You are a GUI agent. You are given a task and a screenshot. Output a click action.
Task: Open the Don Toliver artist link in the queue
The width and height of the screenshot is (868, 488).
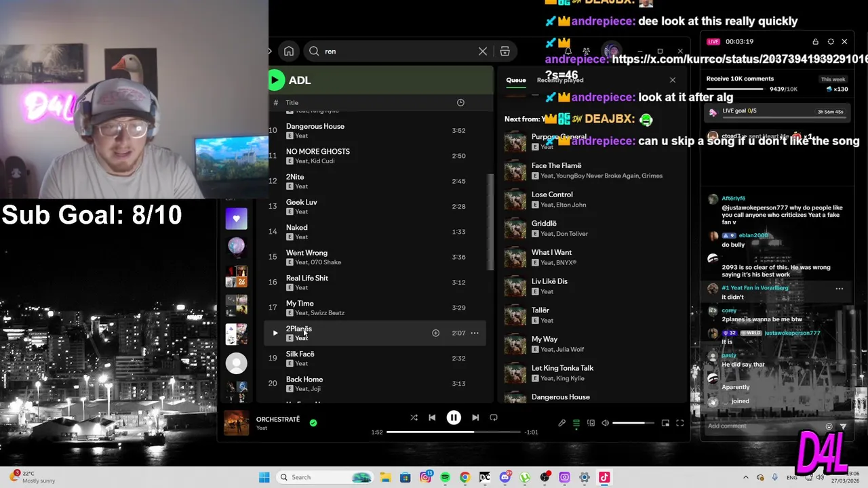[x=573, y=234]
